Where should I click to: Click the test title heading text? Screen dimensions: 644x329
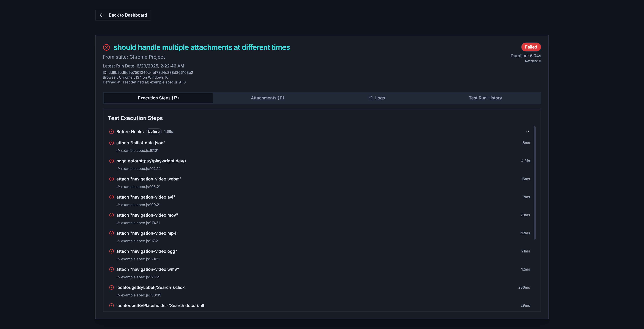[202, 47]
